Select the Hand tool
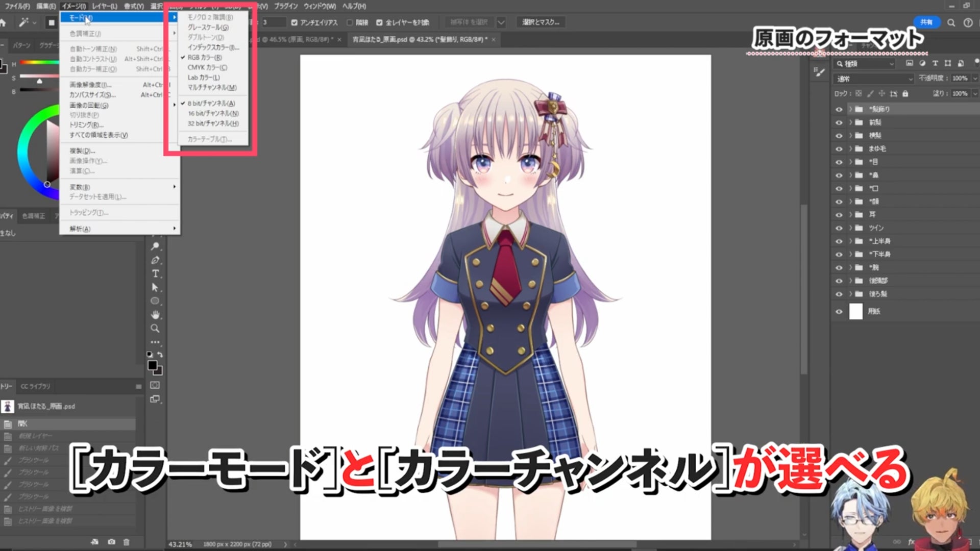Screen dimensions: 980x551 pos(155,315)
